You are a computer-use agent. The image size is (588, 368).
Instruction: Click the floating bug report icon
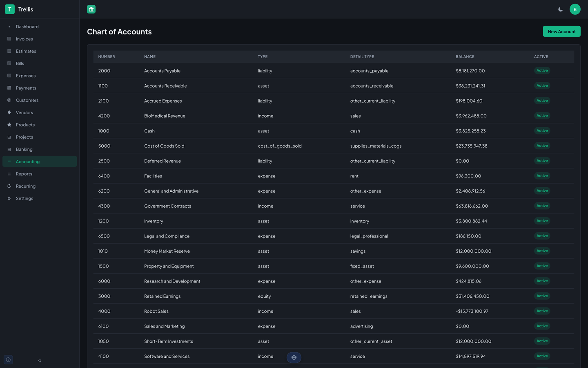294,358
